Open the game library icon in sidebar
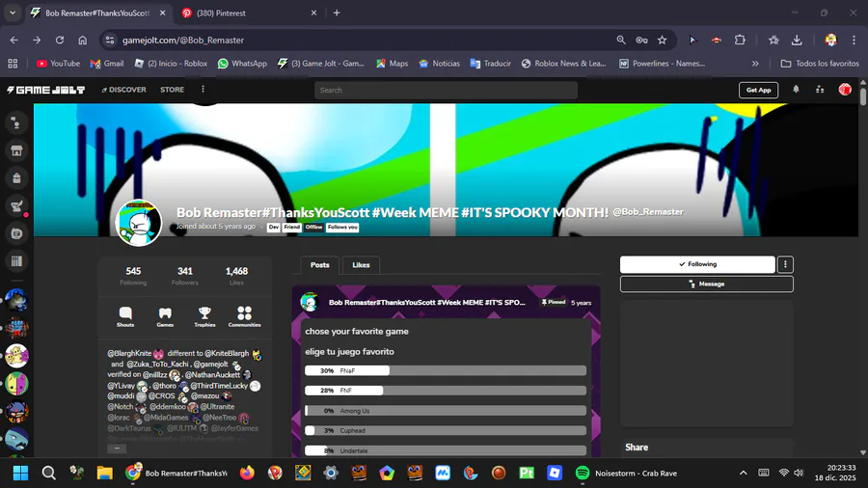Viewport: 868px width, 488px height. click(x=16, y=233)
